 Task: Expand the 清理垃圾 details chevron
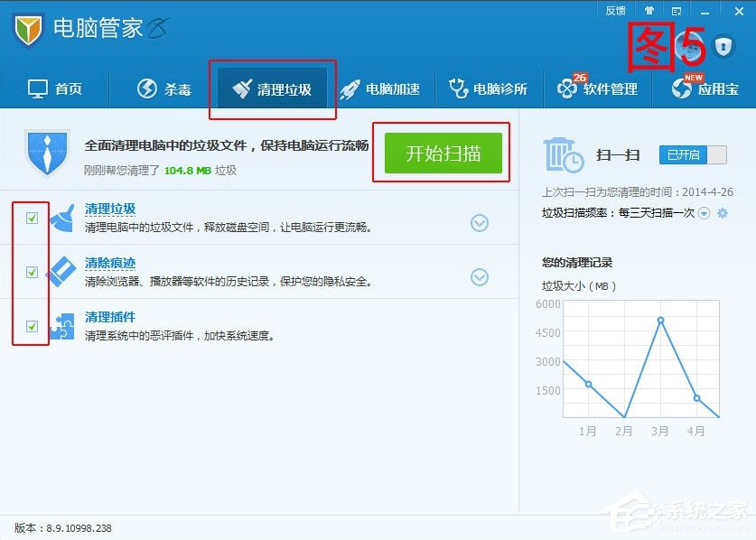pyautogui.click(x=480, y=222)
